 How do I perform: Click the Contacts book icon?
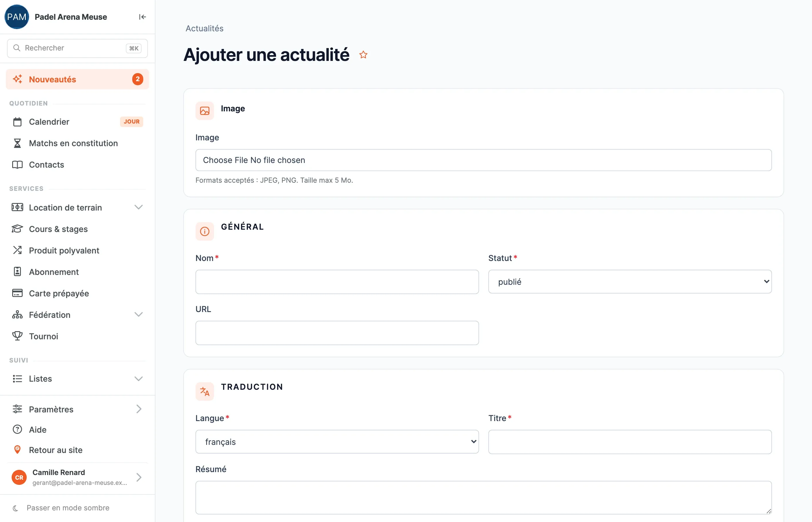(x=17, y=165)
